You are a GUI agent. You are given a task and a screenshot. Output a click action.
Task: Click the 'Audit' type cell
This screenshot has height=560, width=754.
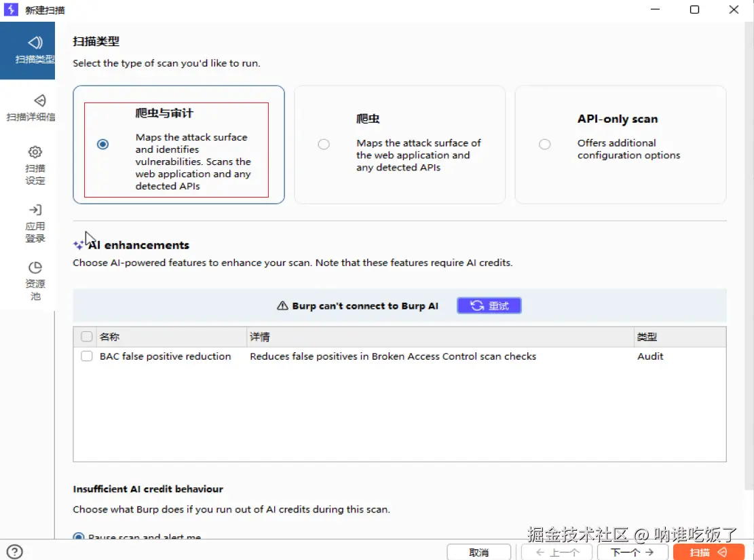(650, 356)
